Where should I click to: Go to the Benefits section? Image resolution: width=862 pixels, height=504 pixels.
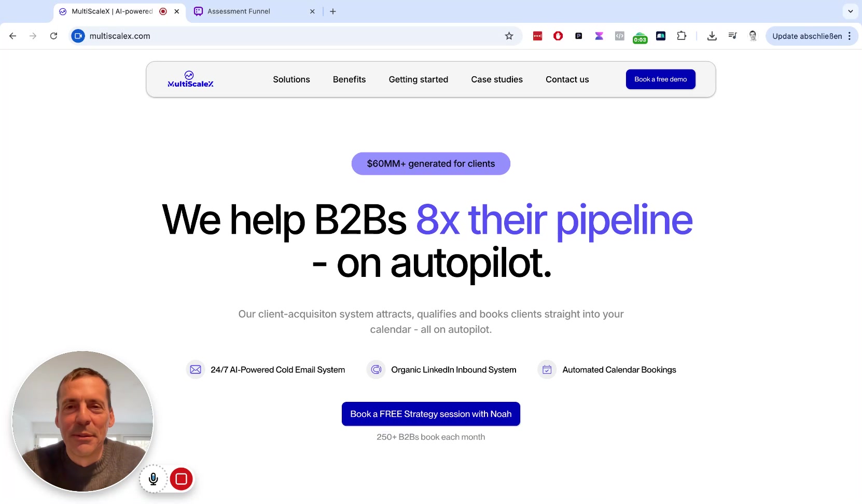pos(350,79)
